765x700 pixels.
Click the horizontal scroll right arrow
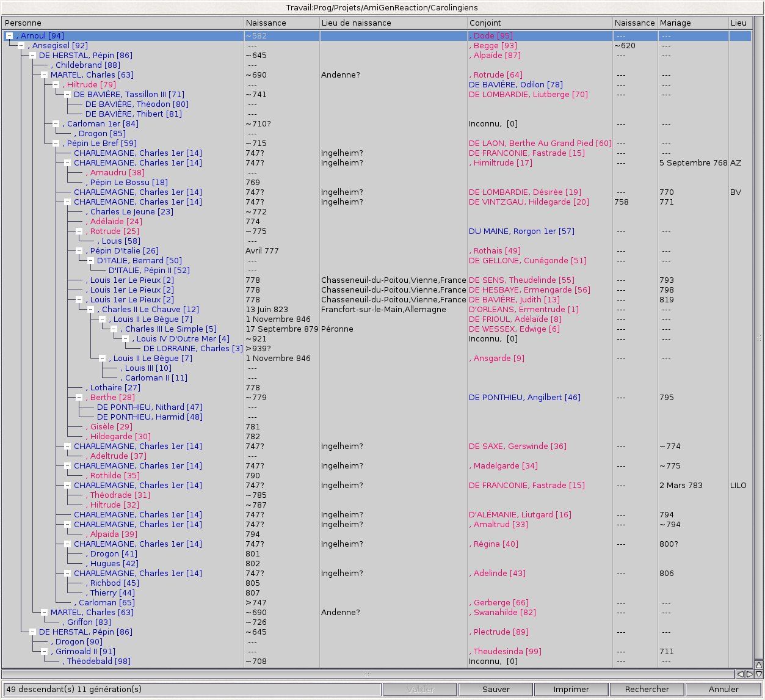(749, 674)
